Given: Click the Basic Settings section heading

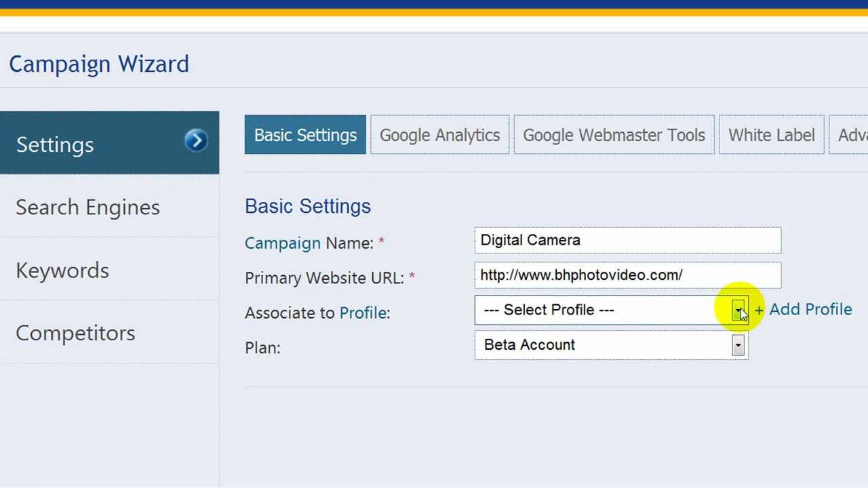Looking at the screenshot, I should point(308,206).
